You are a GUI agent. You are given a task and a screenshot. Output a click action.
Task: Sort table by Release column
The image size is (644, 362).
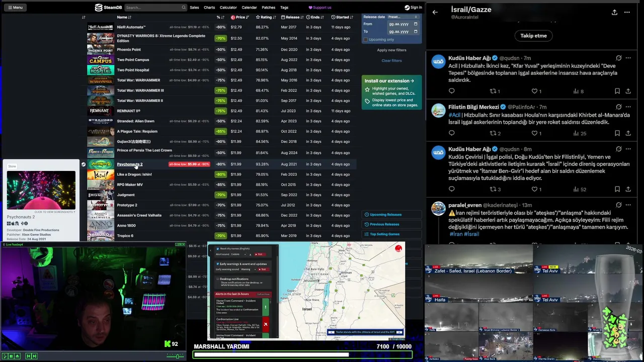(x=292, y=17)
